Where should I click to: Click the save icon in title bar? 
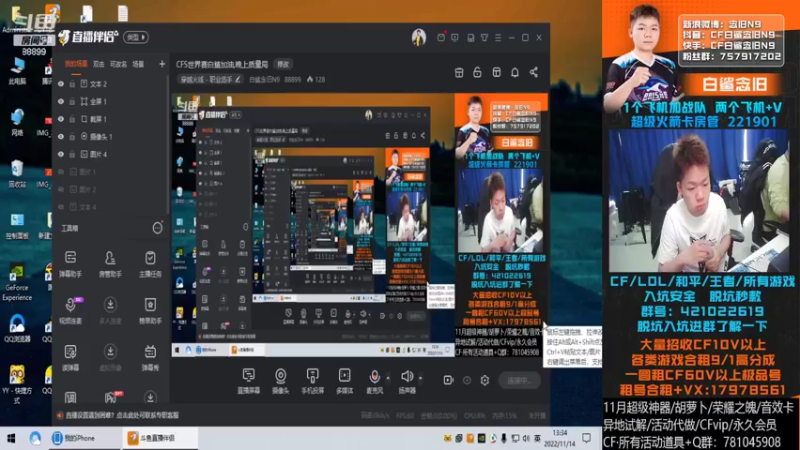click(x=470, y=38)
